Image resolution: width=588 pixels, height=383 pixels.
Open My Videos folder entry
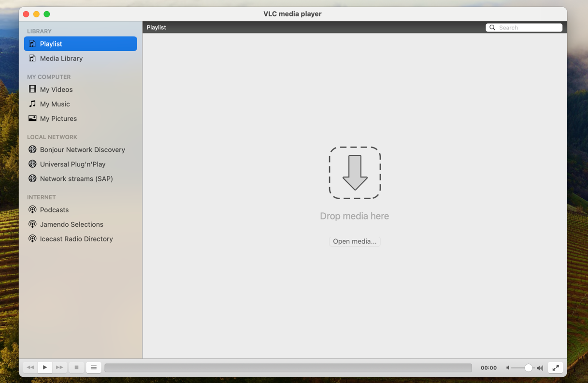(80, 89)
